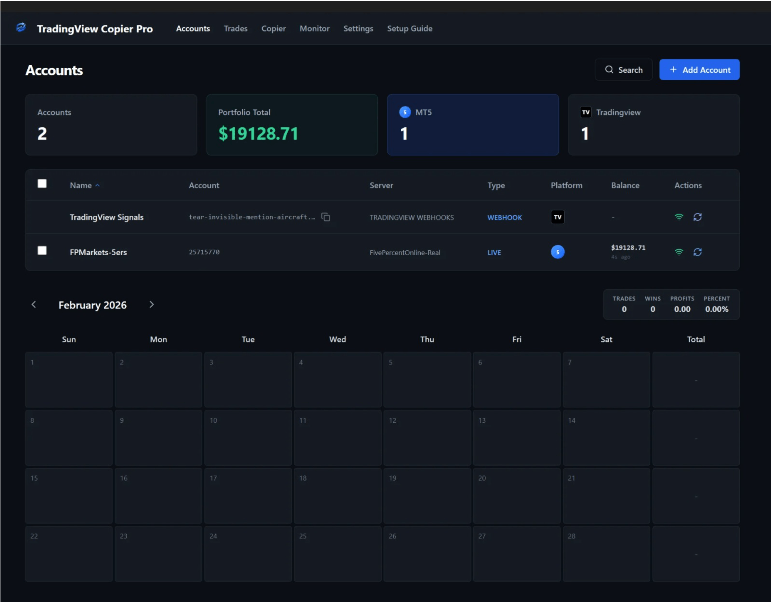The width and height of the screenshot is (771, 602).
Task: Toggle the select-all checkbox in table header
Action: pos(42,184)
